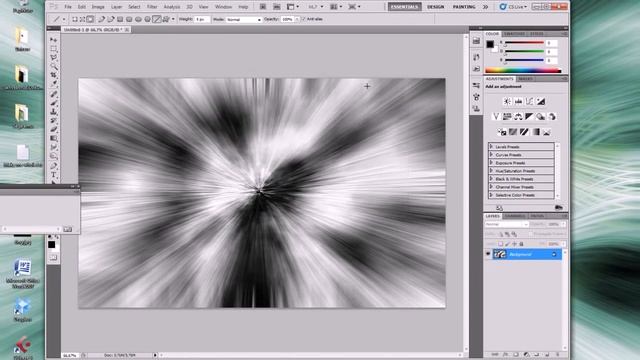640x360 pixels.
Task: Open the File menu
Action: pos(68,7)
